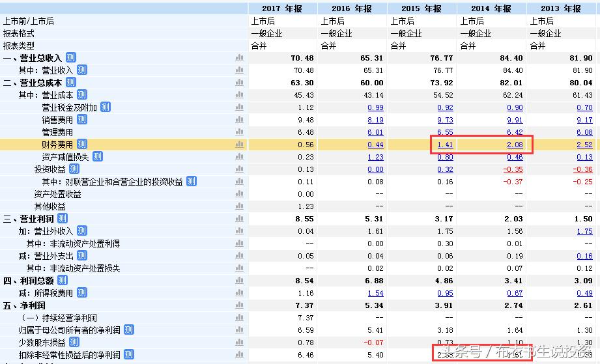Open chart icon in 营业利润 row
The image size is (600, 364).
tap(239, 218)
